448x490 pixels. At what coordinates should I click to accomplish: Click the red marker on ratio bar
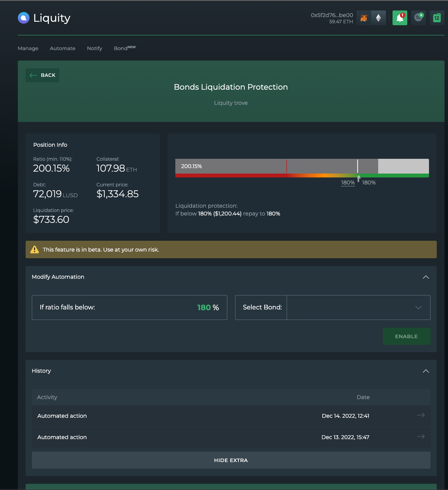(x=287, y=166)
